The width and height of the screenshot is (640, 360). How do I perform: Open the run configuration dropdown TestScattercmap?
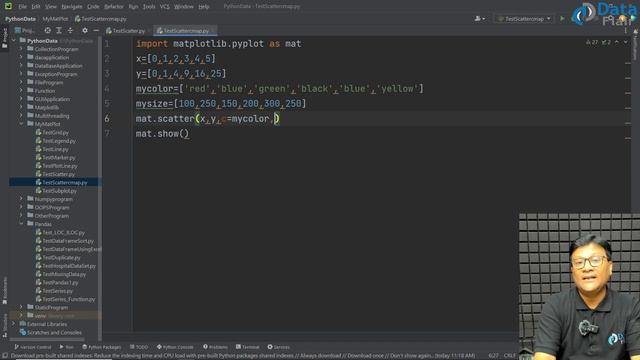pyautogui.click(x=524, y=19)
